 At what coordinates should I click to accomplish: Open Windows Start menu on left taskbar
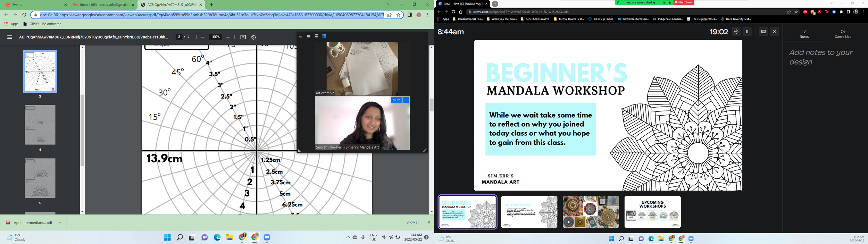pyautogui.click(x=167, y=237)
